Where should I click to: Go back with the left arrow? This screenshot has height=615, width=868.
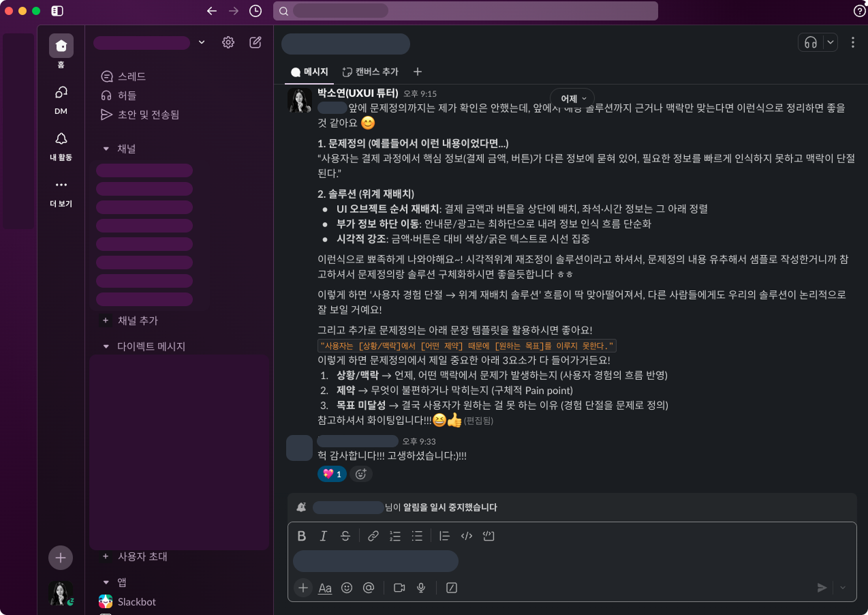point(212,11)
